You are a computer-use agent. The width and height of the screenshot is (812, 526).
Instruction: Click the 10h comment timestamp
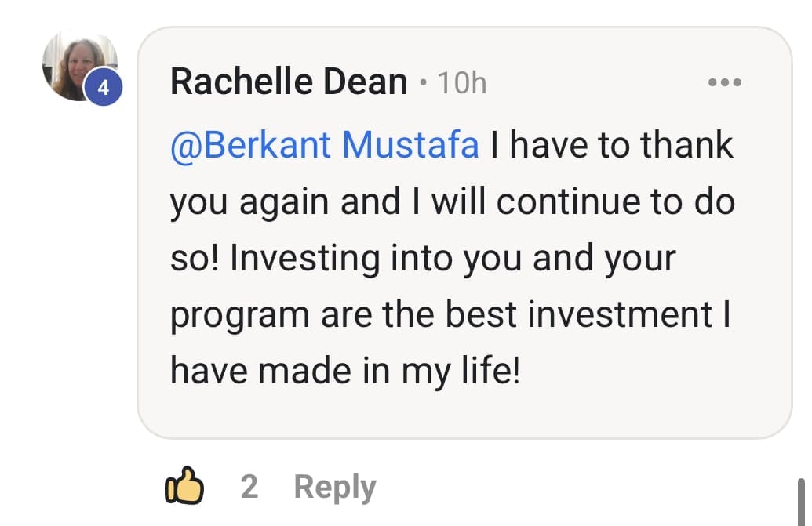[462, 82]
